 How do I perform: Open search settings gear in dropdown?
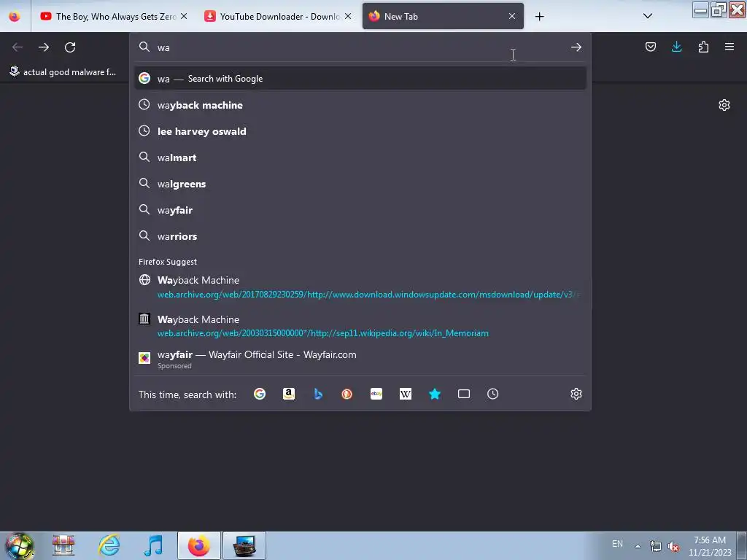[x=576, y=394]
